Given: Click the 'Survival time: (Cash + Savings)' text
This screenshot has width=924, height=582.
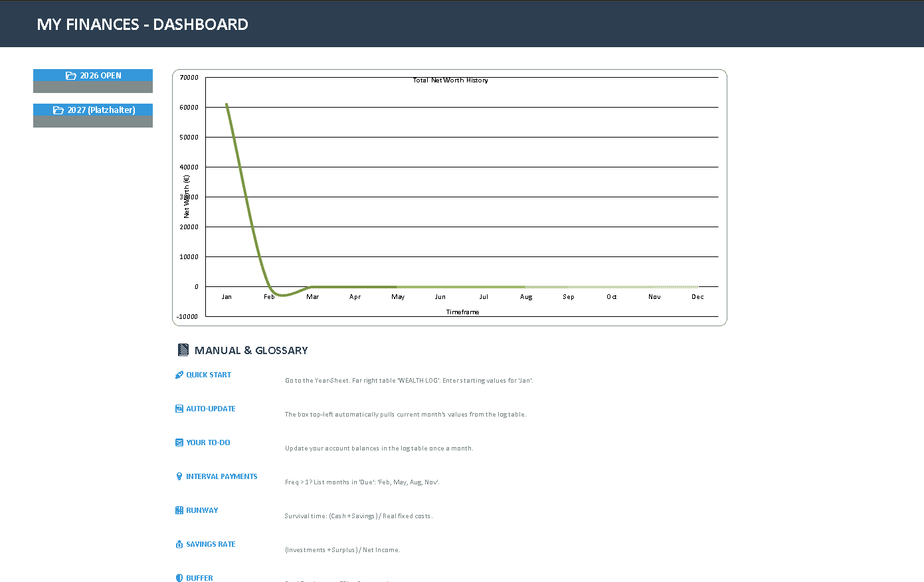Looking at the screenshot, I should [x=359, y=516].
